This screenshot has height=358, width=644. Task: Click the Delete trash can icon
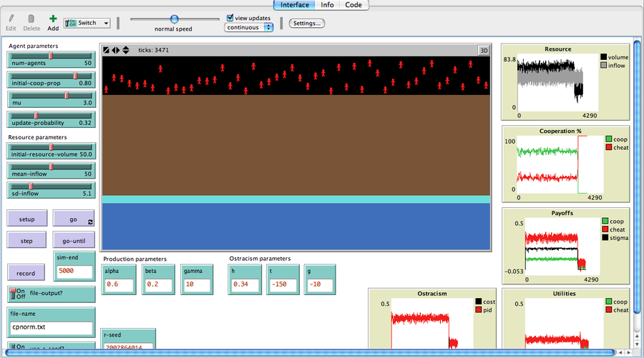(31, 19)
